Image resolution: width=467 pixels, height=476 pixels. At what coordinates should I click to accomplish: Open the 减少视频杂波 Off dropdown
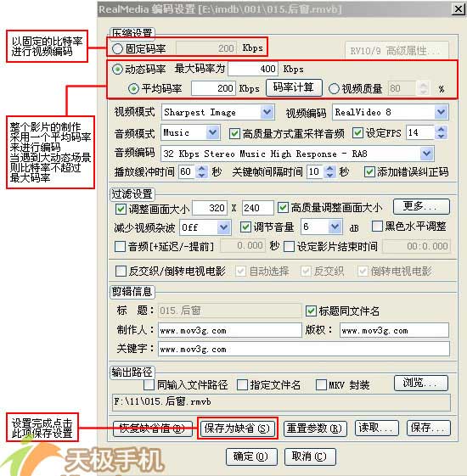(x=224, y=227)
